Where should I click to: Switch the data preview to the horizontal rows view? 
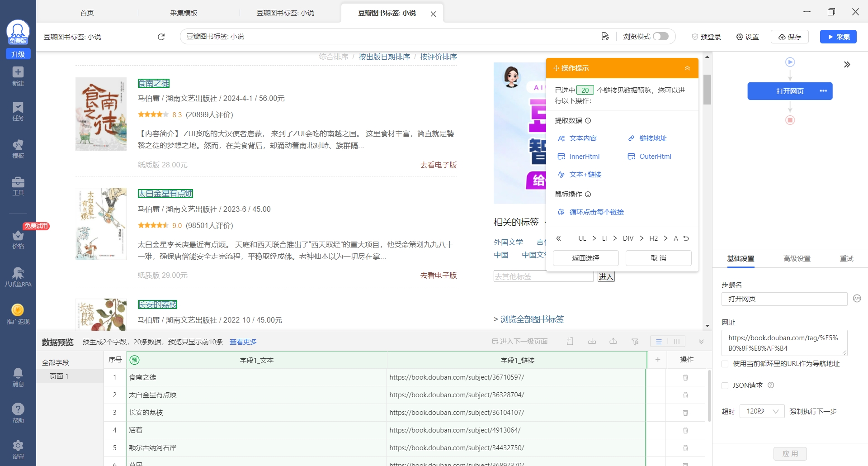tap(659, 342)
